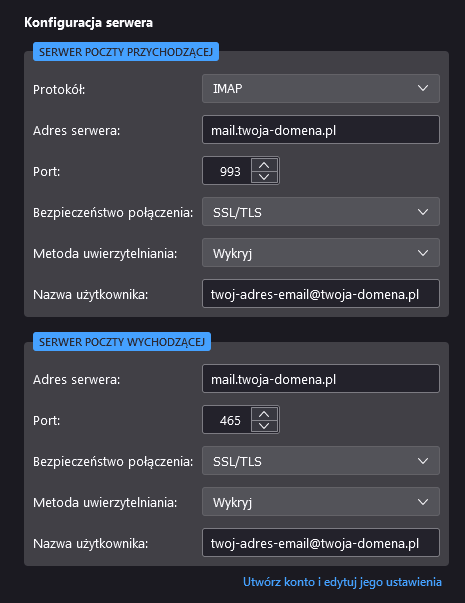Screen dimensions: 465x603
Task: Click the chevron arrow of Protokół dropdown
Action: coord(423,88)
